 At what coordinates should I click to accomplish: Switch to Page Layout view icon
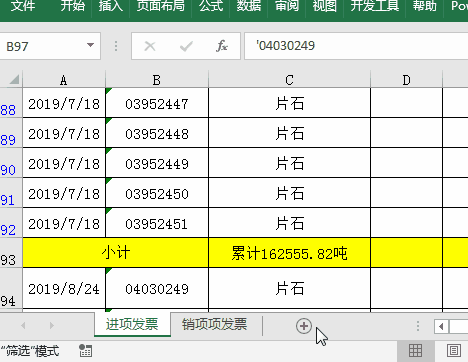pyautogui.click(x=453, y=351)
